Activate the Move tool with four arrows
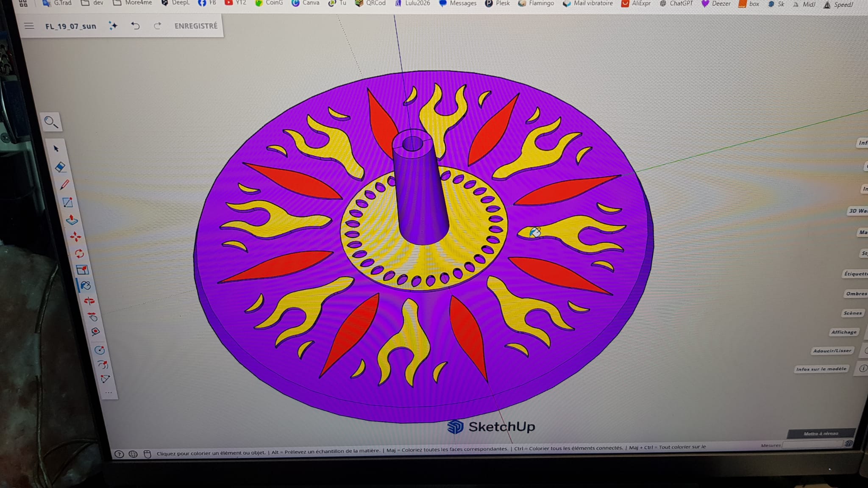Image resolution: width=868 pixels, height=488 pixels. pyautogui.click(x=75, y=236)
